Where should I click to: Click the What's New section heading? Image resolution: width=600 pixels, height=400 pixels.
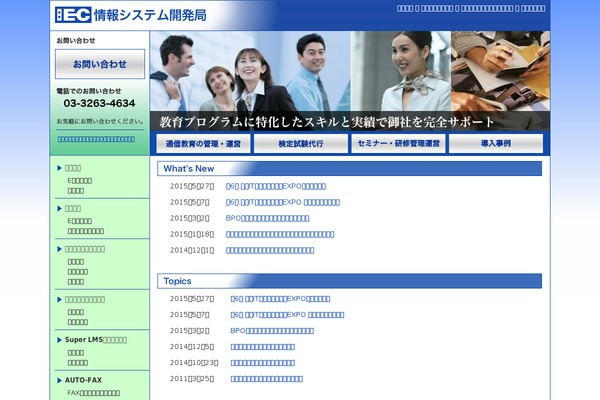(189, 169)
